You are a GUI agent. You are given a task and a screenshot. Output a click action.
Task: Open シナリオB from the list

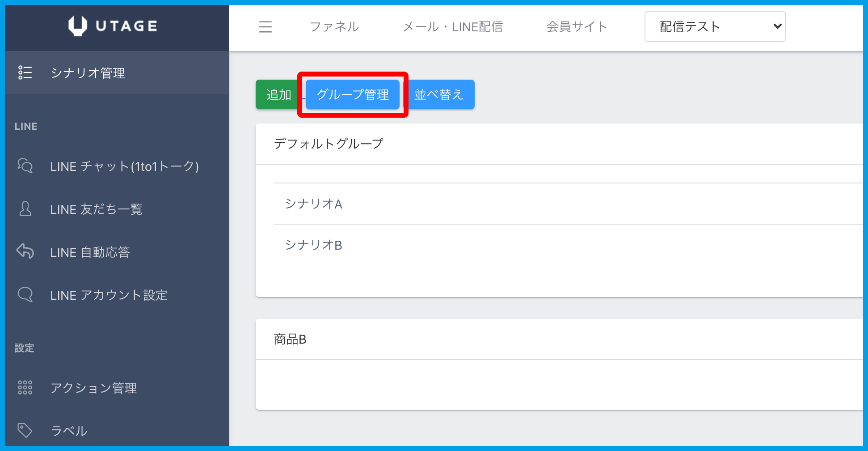click(x=314, y=245)
